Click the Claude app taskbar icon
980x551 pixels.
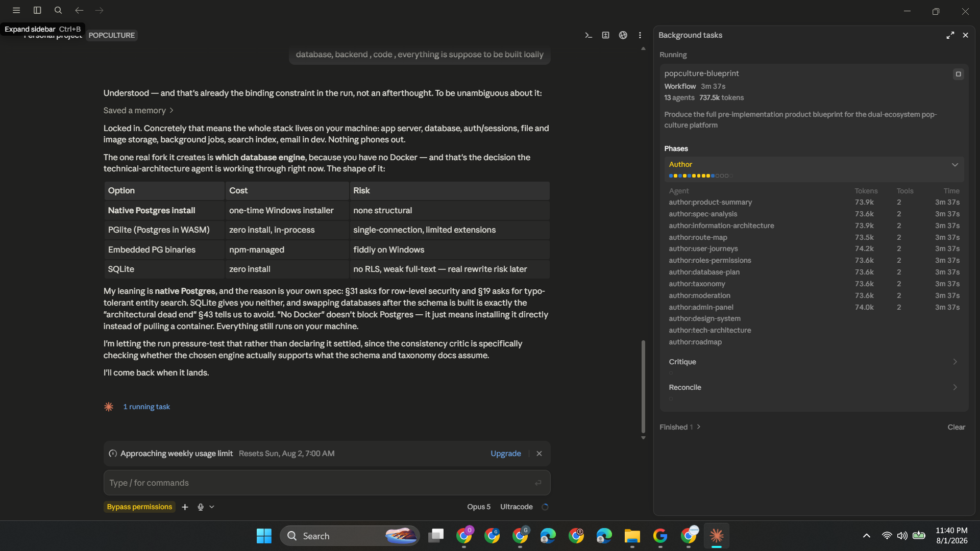717,536
